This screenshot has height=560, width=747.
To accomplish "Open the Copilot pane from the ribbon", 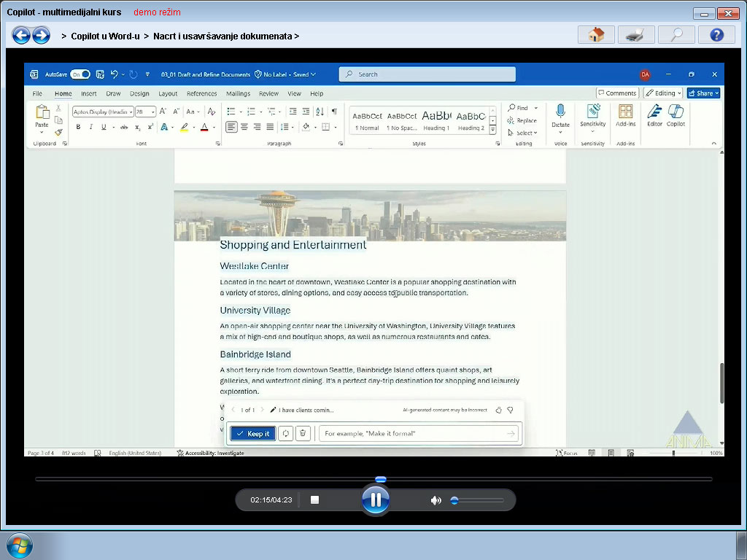I will tap(676, 116).
